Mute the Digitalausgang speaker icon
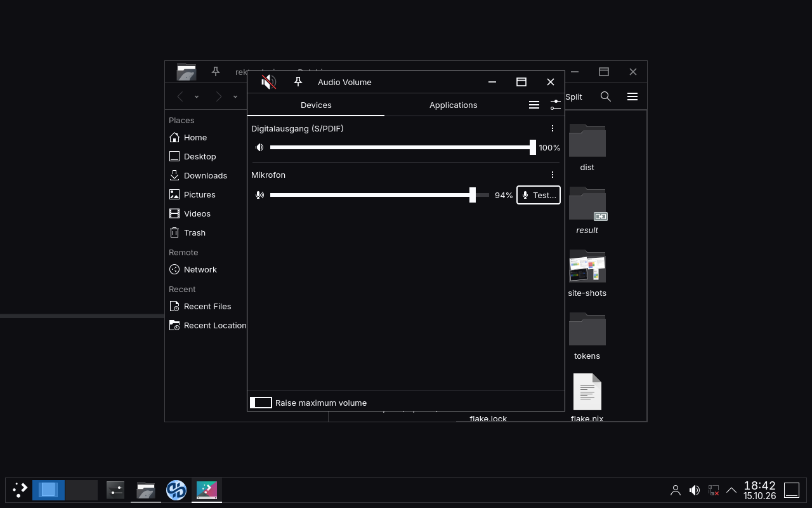The height and width of the screenshot is (508, 812). (x=259, y=147)
